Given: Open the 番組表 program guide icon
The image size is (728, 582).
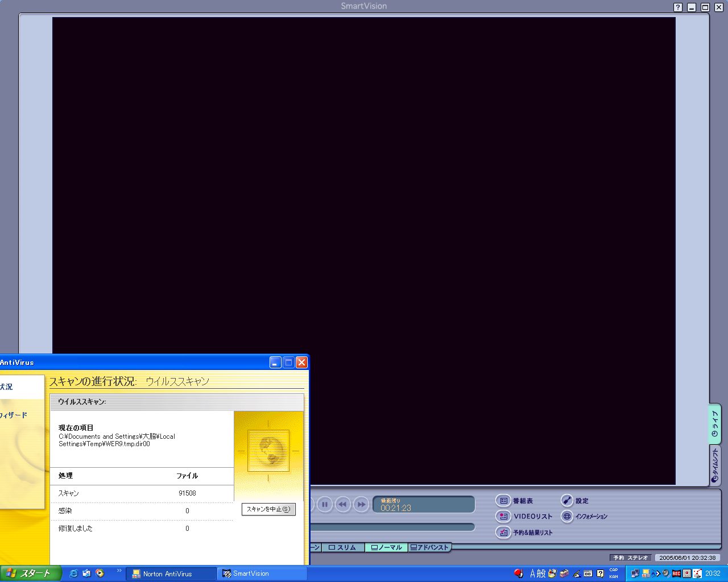Looking at the screenshot, I should click(x=503, y=501).
